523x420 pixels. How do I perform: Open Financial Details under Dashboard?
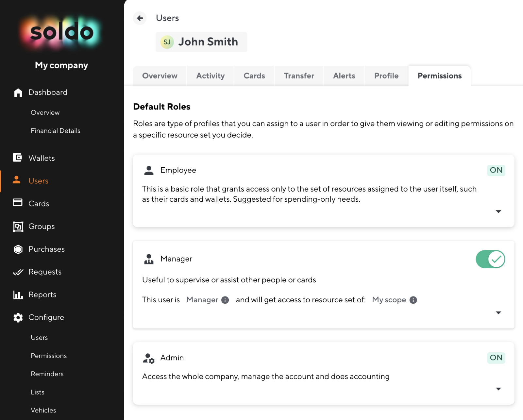tap(56, 131)
